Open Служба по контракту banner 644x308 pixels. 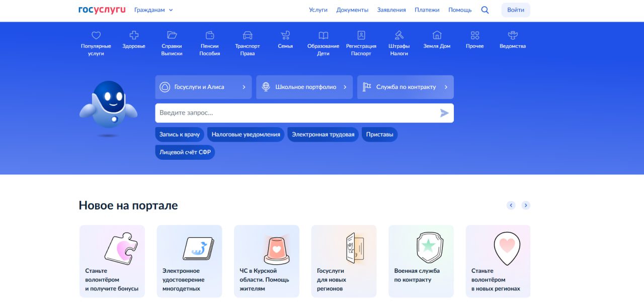[x=405, y=87]
